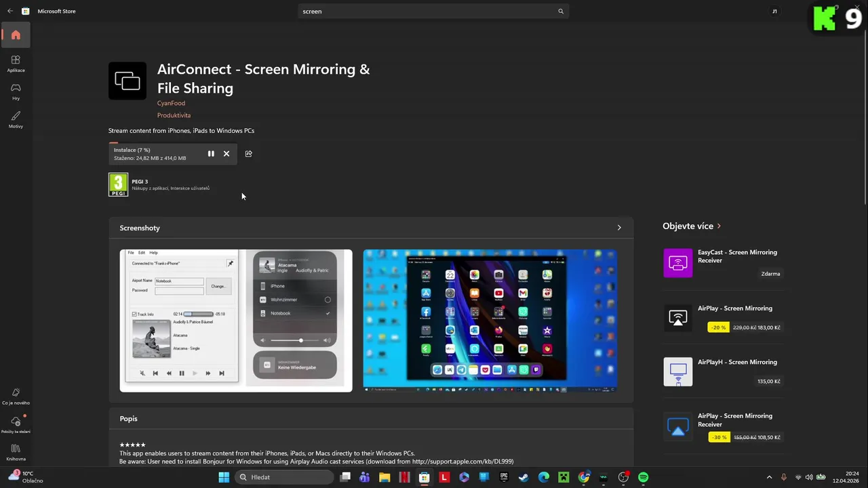Click the taskbar Hledat search box

coord(284,477)
